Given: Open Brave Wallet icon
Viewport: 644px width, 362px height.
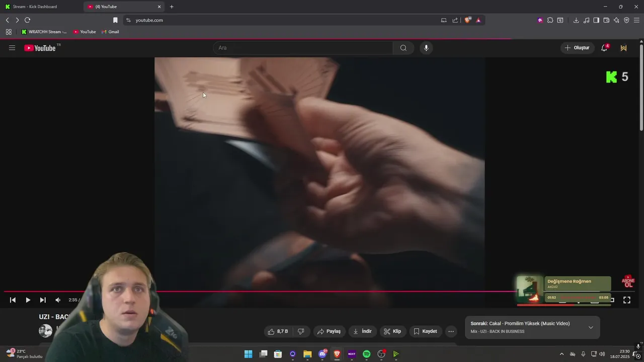Looking at the screenshot, I should click(606, 20).
